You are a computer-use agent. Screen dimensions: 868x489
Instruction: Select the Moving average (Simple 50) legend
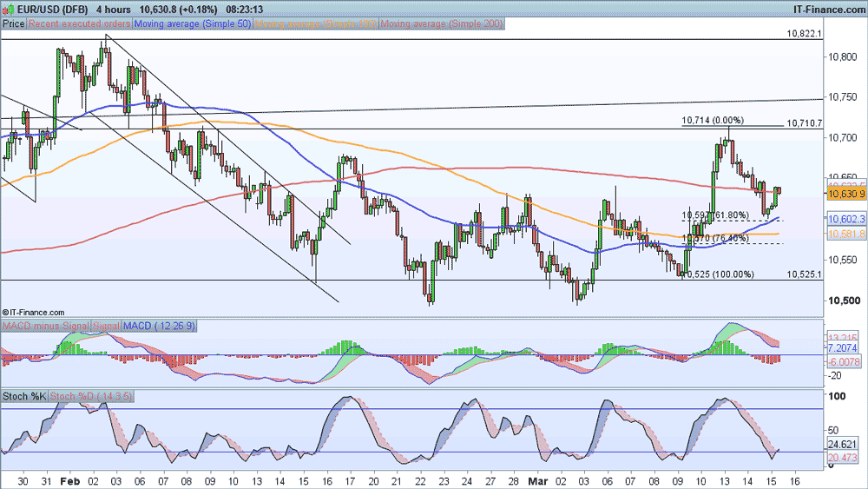click(193, 23)
